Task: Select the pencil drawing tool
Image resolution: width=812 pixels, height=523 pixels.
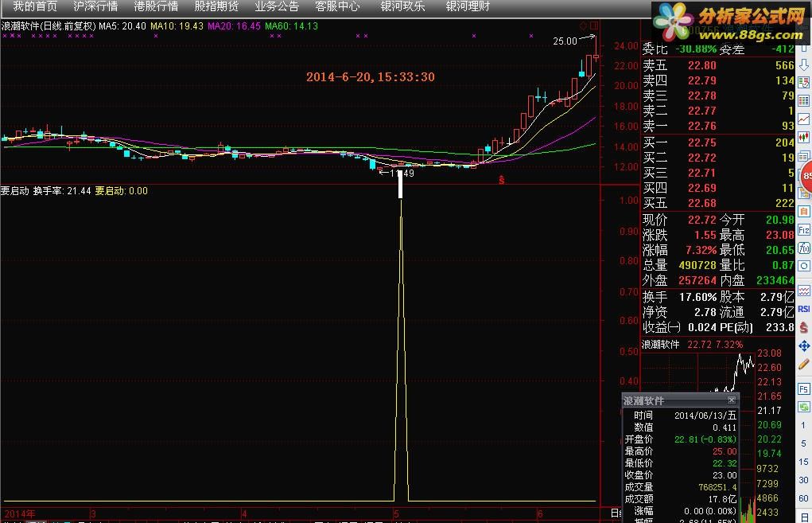Action: coord(804,364)
